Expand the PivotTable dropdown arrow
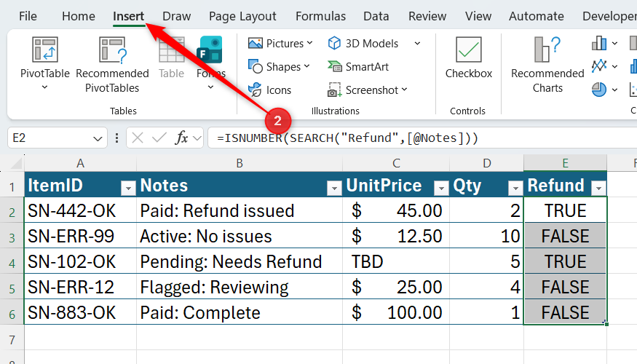637x364 pixels. coord(44,87)
